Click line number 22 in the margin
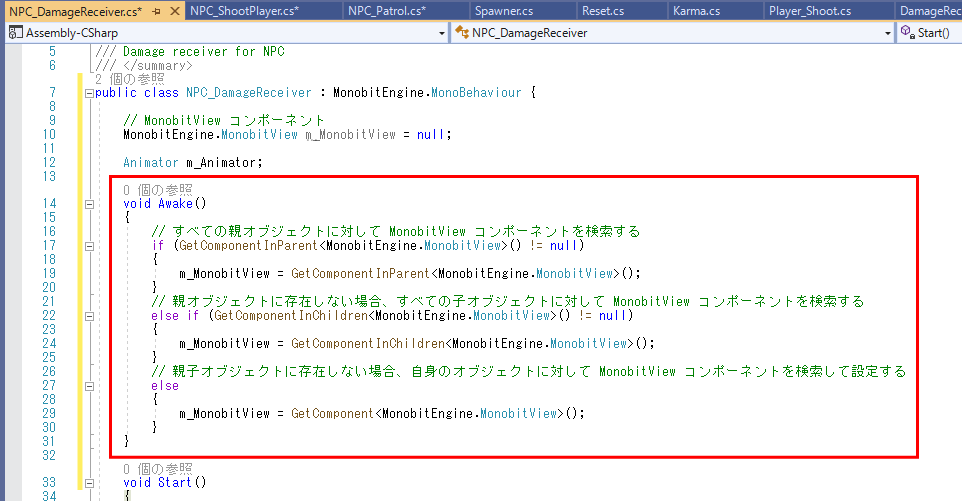The image size is (962, 501). (49, 315)
